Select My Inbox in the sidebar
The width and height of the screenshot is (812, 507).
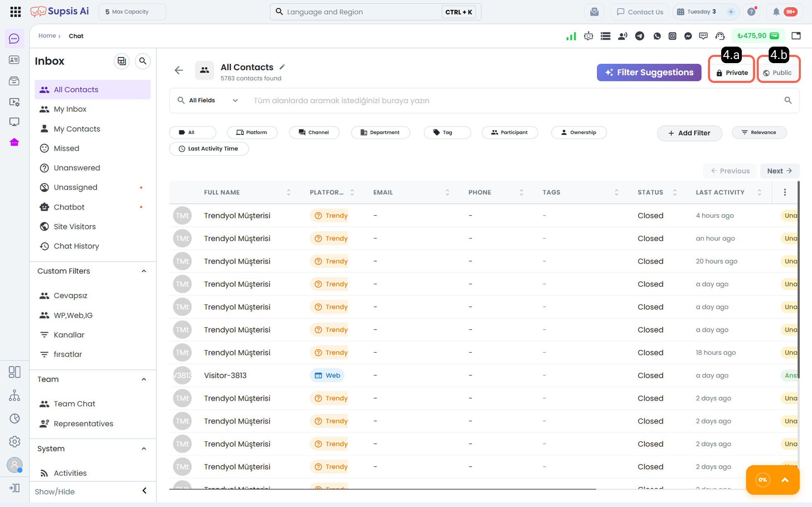92,109
